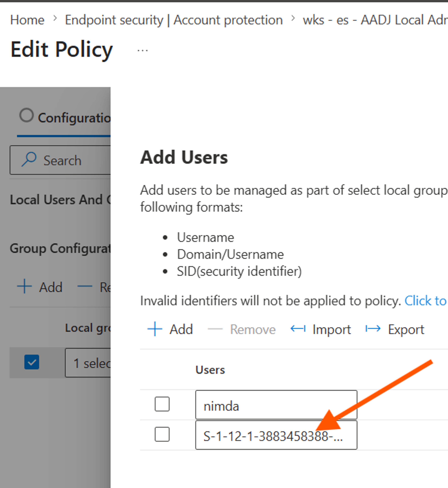Click the 'Username' bullet text
The height and width of the screenshot is (488, 448).
[205, 237]
